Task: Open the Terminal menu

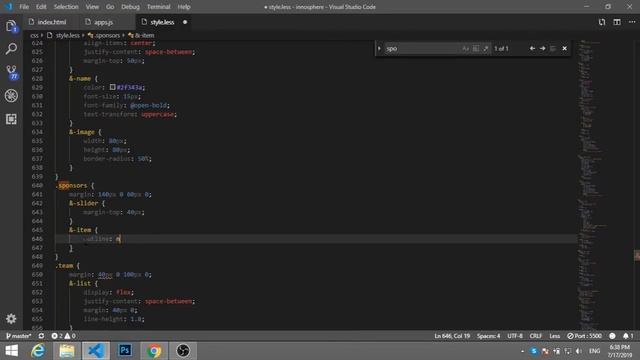Action: point(158,7)
